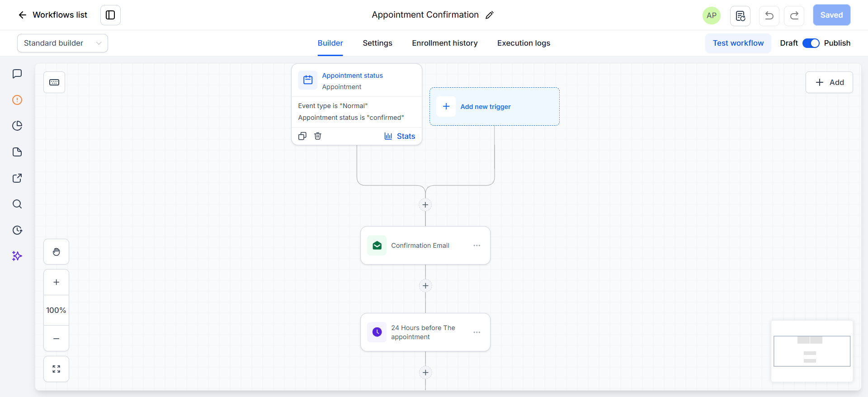Open the pie chart stats sidebar icon

click(x=17, y=126)
